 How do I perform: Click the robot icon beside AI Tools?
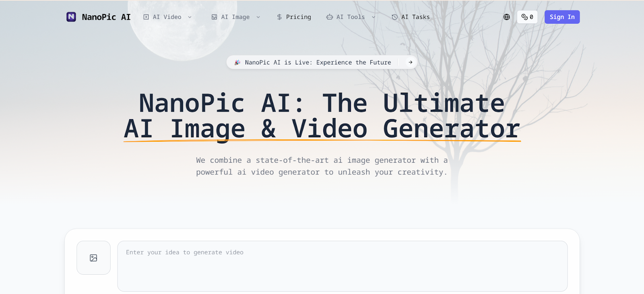pos(330,17)
